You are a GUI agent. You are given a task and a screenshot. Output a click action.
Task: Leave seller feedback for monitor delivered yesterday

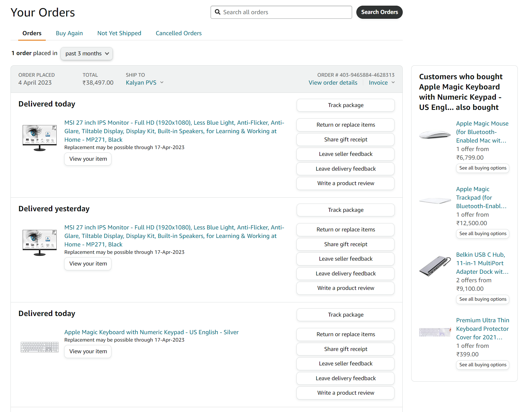pos(346,259)
